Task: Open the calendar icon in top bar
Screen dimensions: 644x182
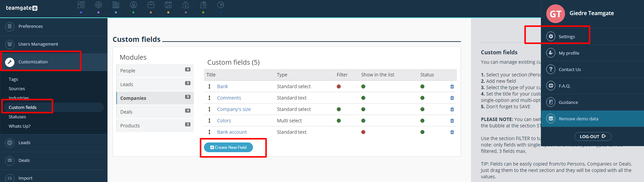Action: pos(168,5)
